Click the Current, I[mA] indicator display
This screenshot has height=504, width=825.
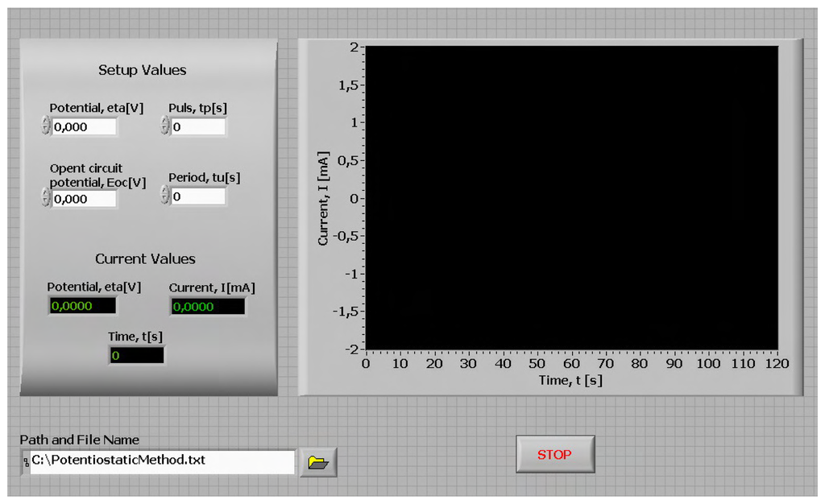(x=208, y=306)
